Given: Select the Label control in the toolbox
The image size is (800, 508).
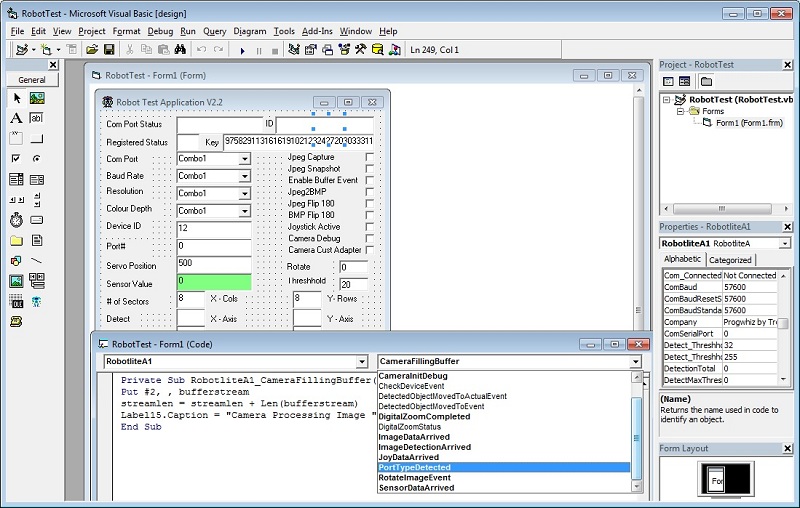Looking at the screenshot, I should tap(16, 118).
